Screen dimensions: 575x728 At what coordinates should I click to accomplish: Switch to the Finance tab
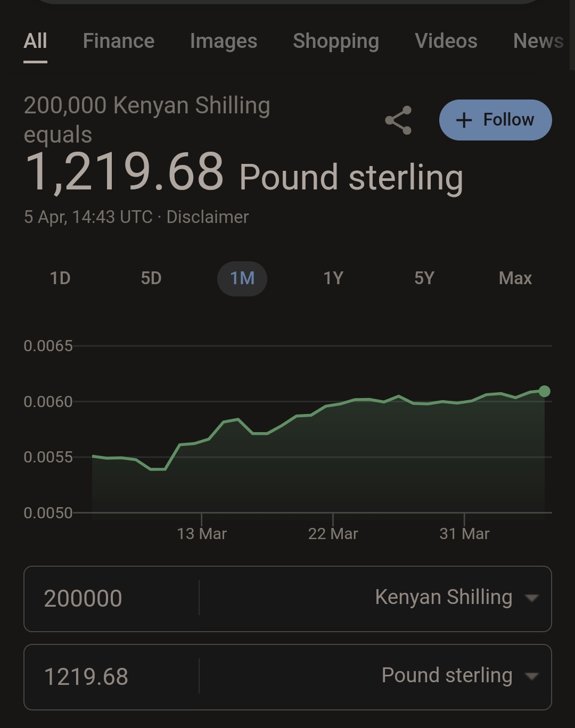(118, 41)
